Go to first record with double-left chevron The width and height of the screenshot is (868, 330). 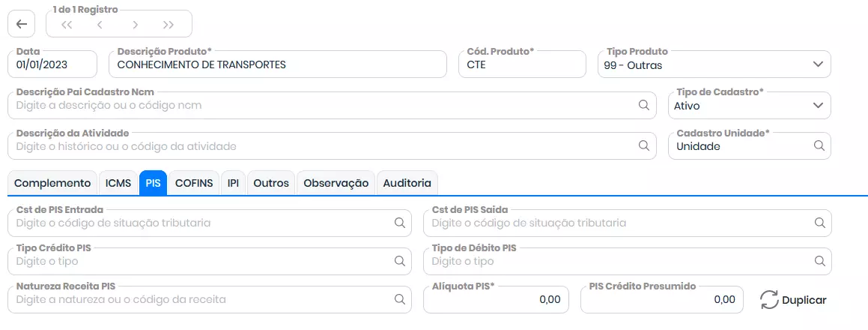click(x=67, y=25)
